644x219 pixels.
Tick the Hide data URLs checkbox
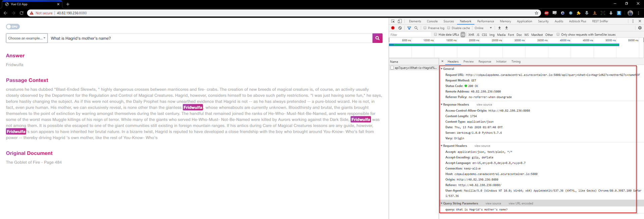pyautogui.click(x=435, y=35)
